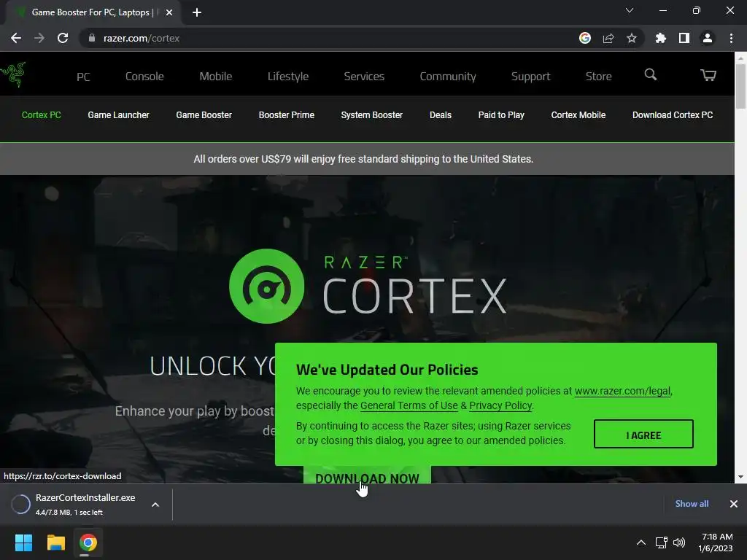Open the Privacy Policy link
The image size is (747, 560).
point(500,405)
